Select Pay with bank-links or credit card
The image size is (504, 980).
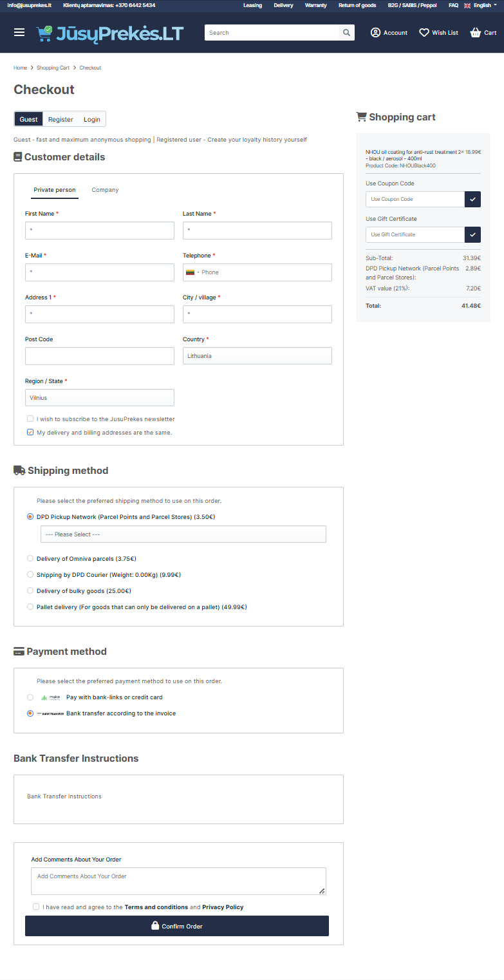(30, 697)
